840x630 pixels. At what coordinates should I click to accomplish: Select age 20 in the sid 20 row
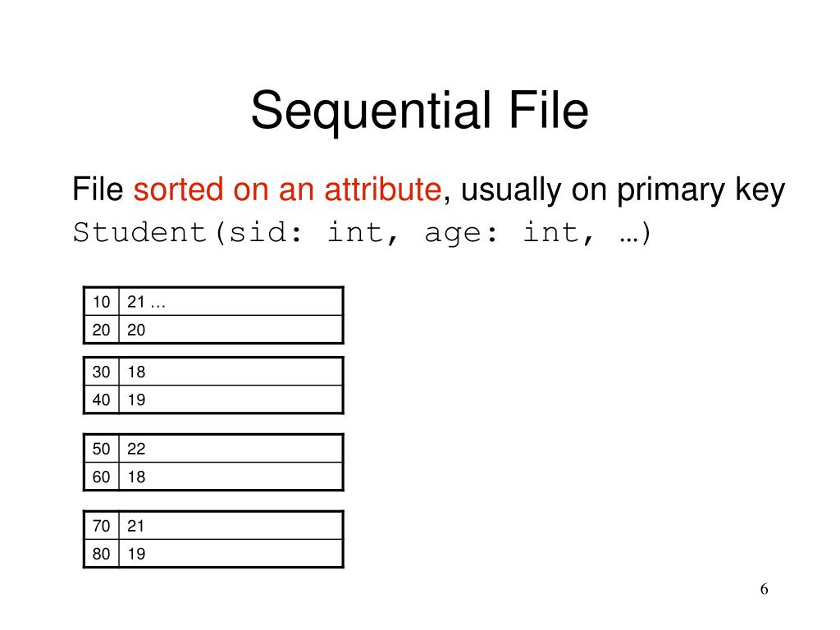[x=136, y=330]
